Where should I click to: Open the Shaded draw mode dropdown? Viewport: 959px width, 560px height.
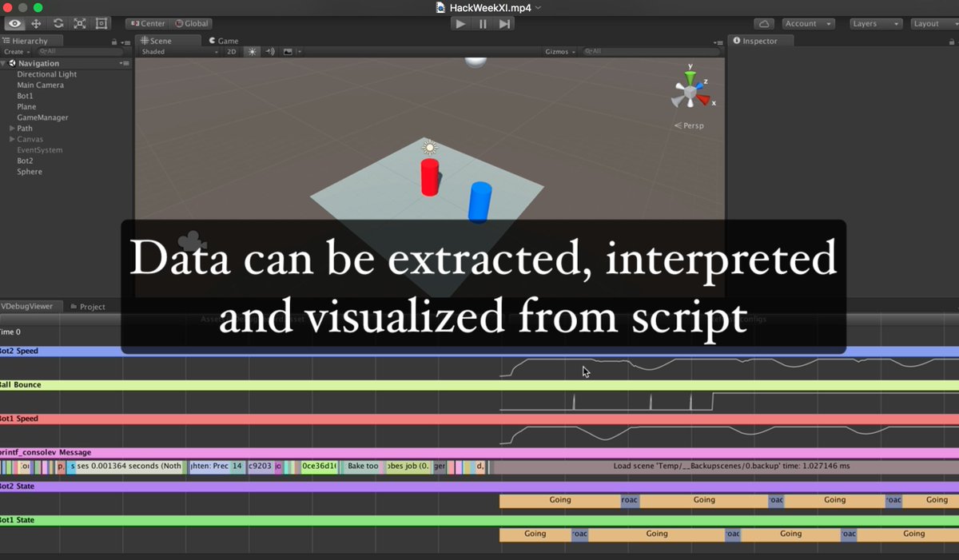tap(178, 52)
